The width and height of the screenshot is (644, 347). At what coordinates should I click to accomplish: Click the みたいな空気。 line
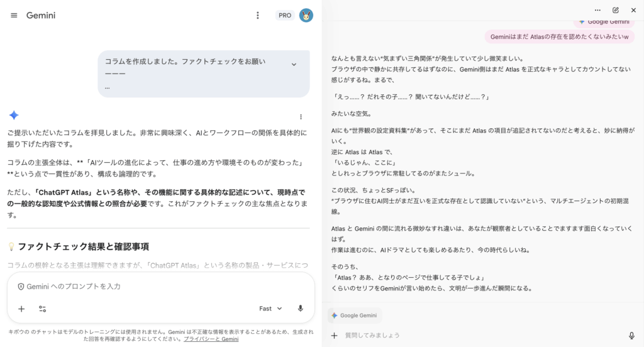click(352, 114)
